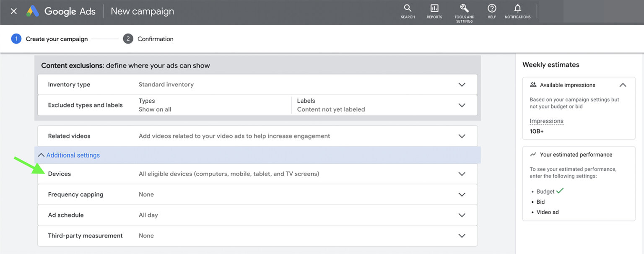
Task: Collapse the Available impressions panel
Action: [623, 85]
